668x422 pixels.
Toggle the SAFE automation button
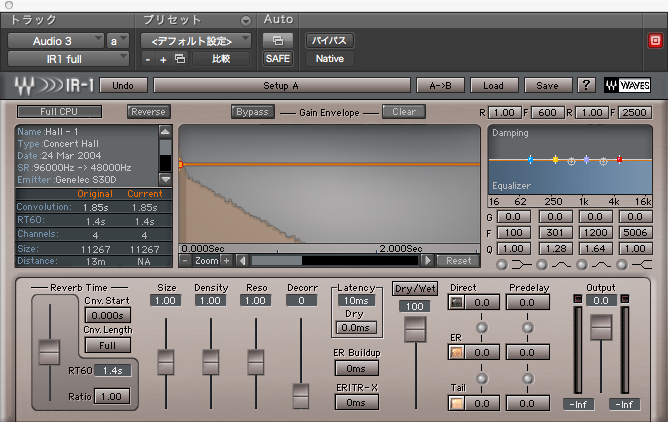pyautogui.click(x=278, y=59)
